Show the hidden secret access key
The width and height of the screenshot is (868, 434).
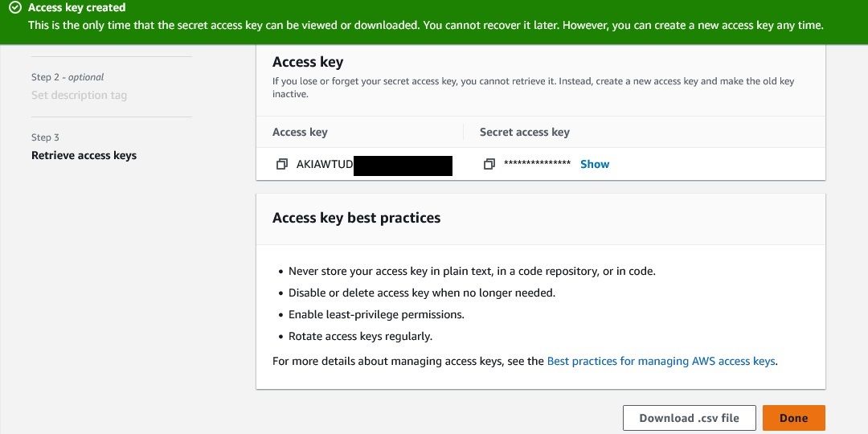[595, 164]
